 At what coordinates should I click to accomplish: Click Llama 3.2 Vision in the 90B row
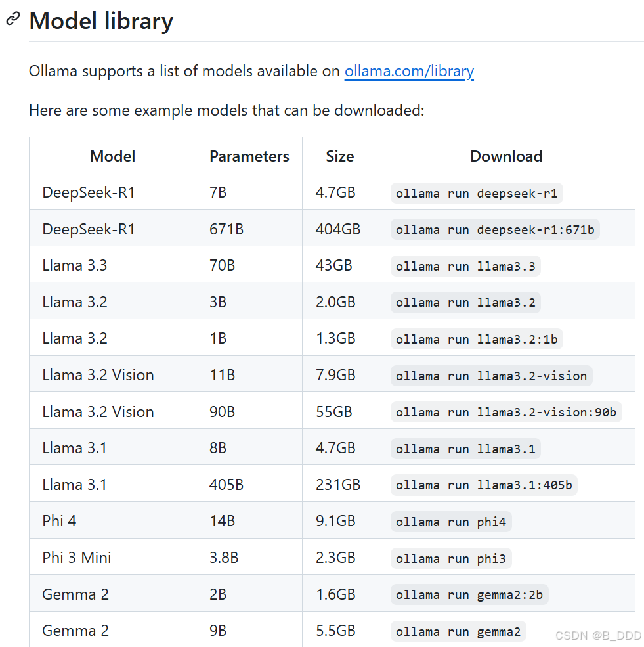[x=98, y=412]
